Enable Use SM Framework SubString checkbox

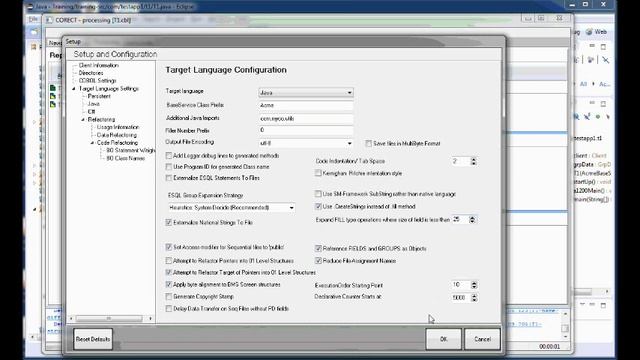[318, 194]
